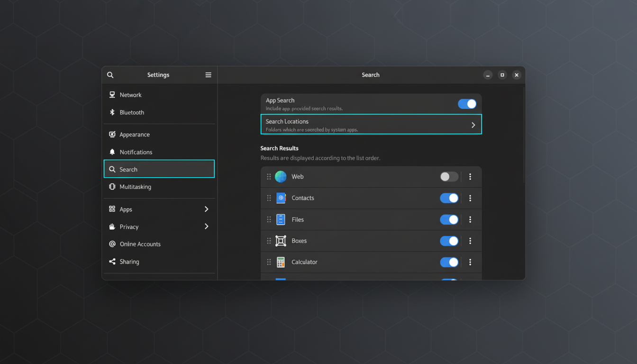Grab the drag handle next to Web
637x364 pixels.
(x=269, y=176)
